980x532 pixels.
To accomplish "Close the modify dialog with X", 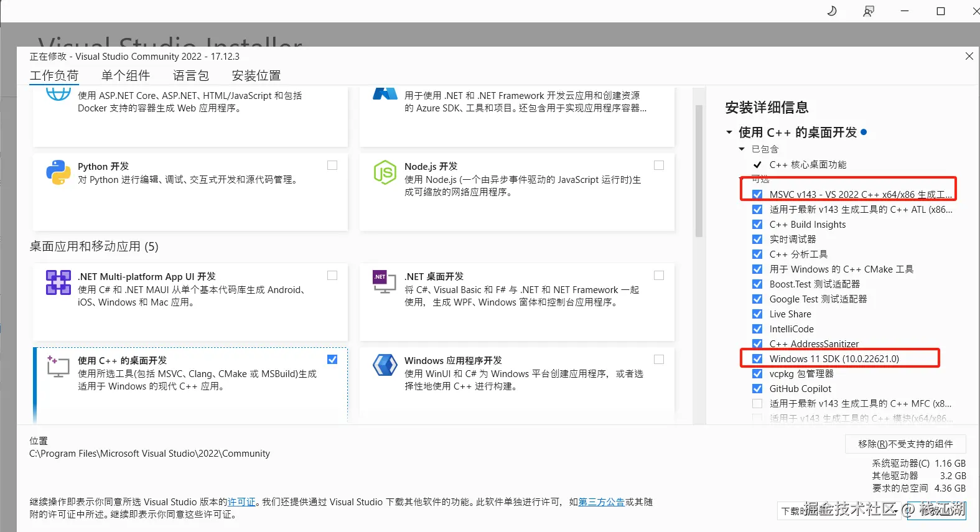I will (969, 56).
